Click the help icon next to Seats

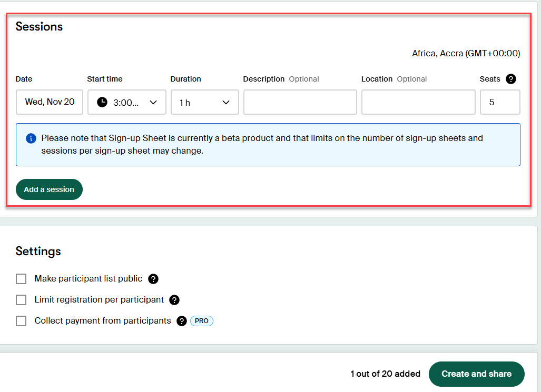(x=510, y=79)
